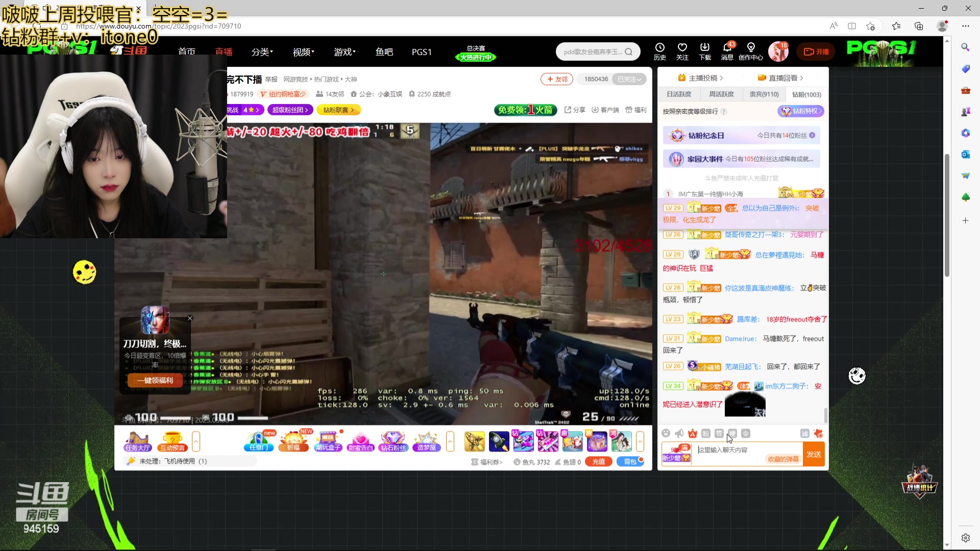Switch to 贵宾(9110) tab
Viewport: 980px width, 551px height.
(x=764, y=94)
